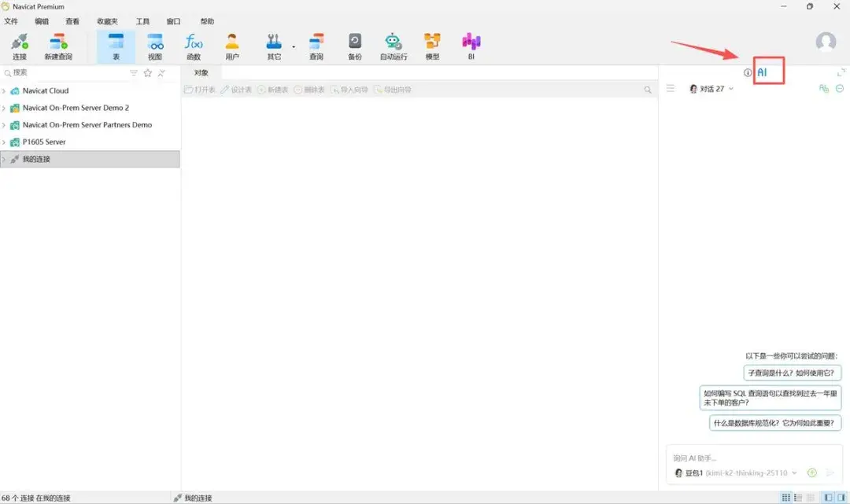
Task: Expand the Navicat On-Prem Server Demo 2 node
Action: pos(4,109)
